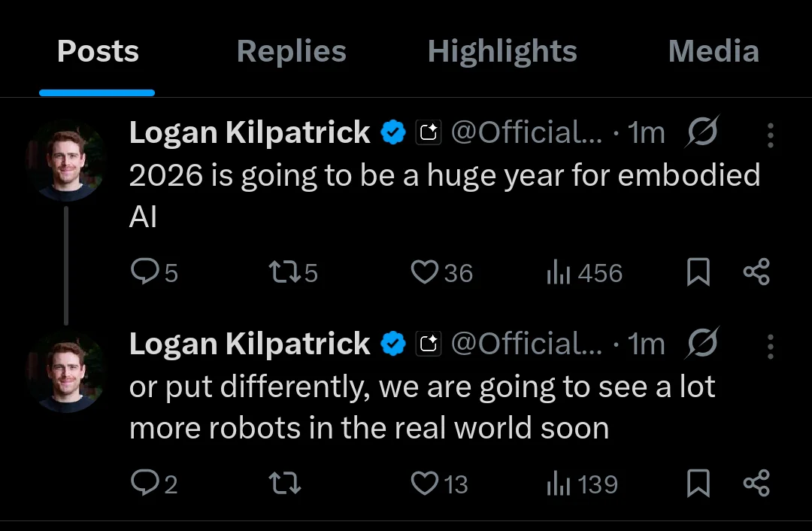Viewport: 812px width, 531px height.
Task: Share the robots post
Action: [x=756, y=484]
